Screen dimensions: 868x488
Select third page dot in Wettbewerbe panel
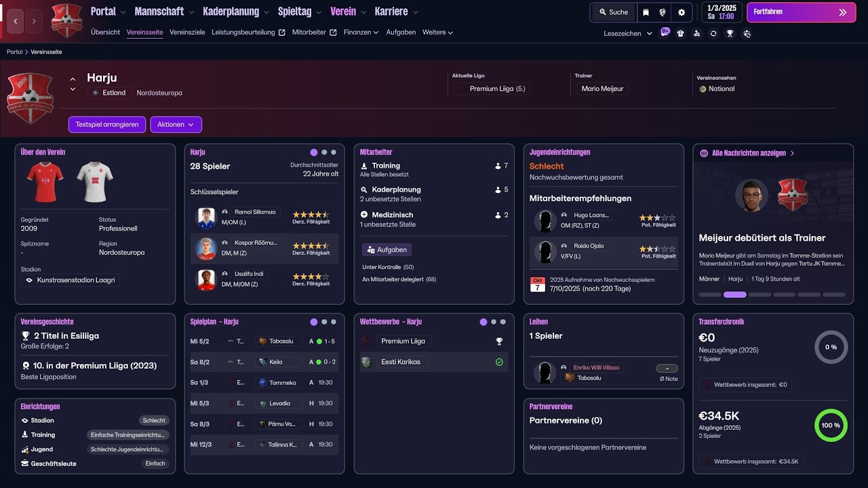[x=503, y=322]
